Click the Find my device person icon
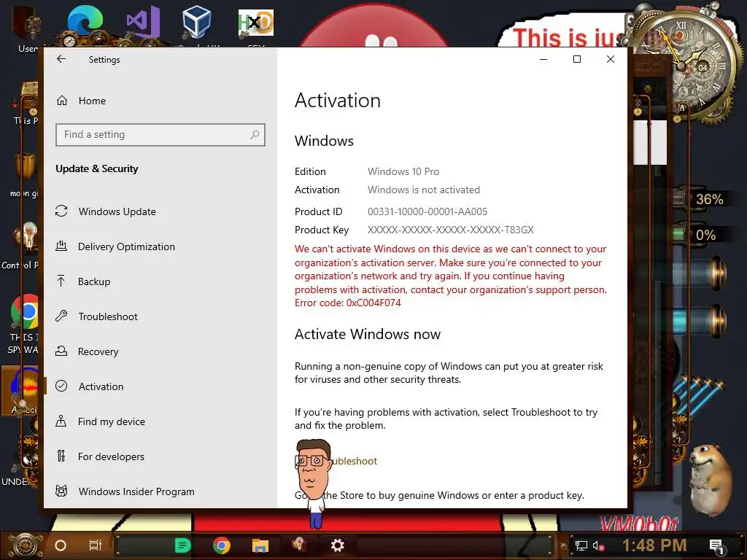 pos(61,421)
